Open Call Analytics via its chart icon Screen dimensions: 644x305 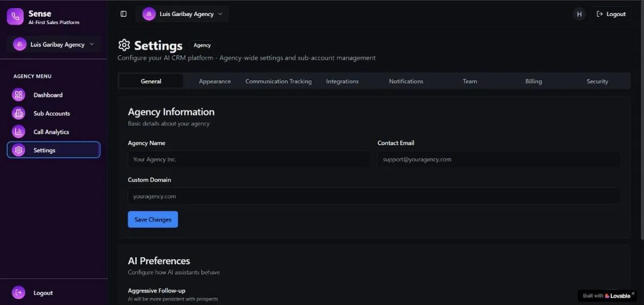pos(19,132)
